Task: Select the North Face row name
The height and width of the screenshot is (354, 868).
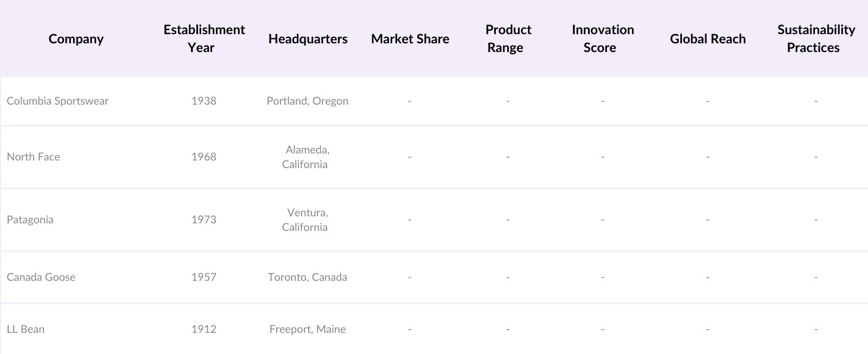Action: 34,157
